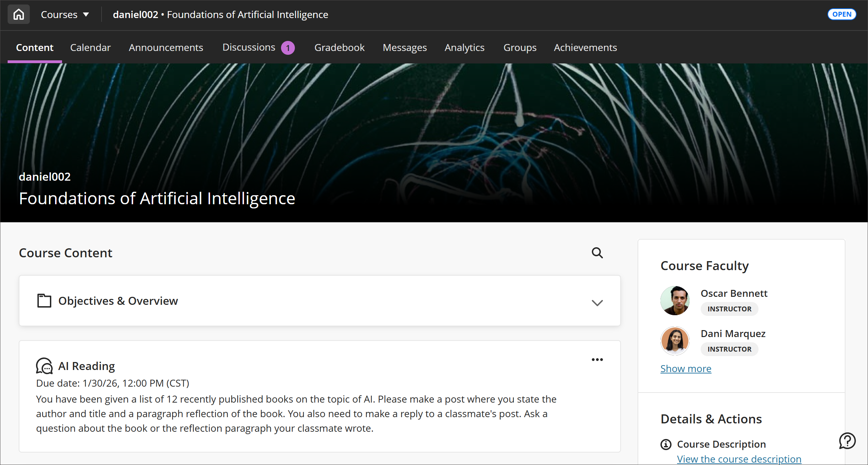Click the Course Description info icon
This screenshot has width=868, height=465.
tap(666, 444)
